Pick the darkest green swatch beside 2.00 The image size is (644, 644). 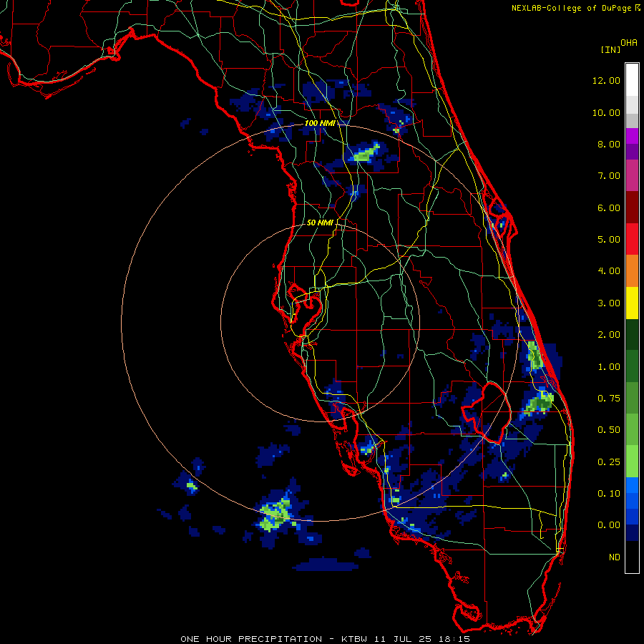coord(632,334)
